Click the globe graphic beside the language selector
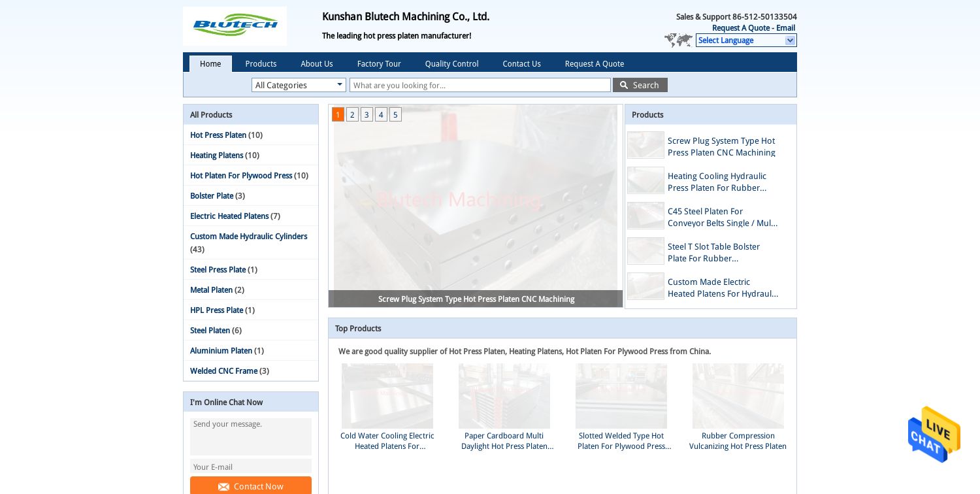980x494 pixels. point(679,41)
